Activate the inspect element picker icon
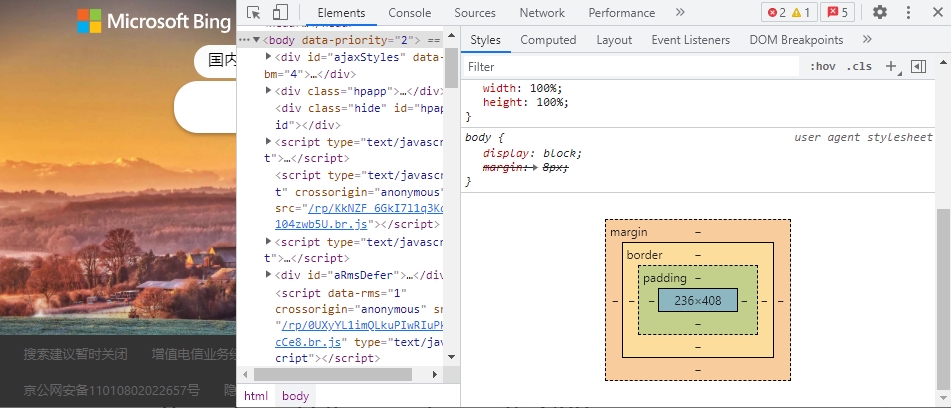The height and width of the screenshot is (408, 951). 254,13
